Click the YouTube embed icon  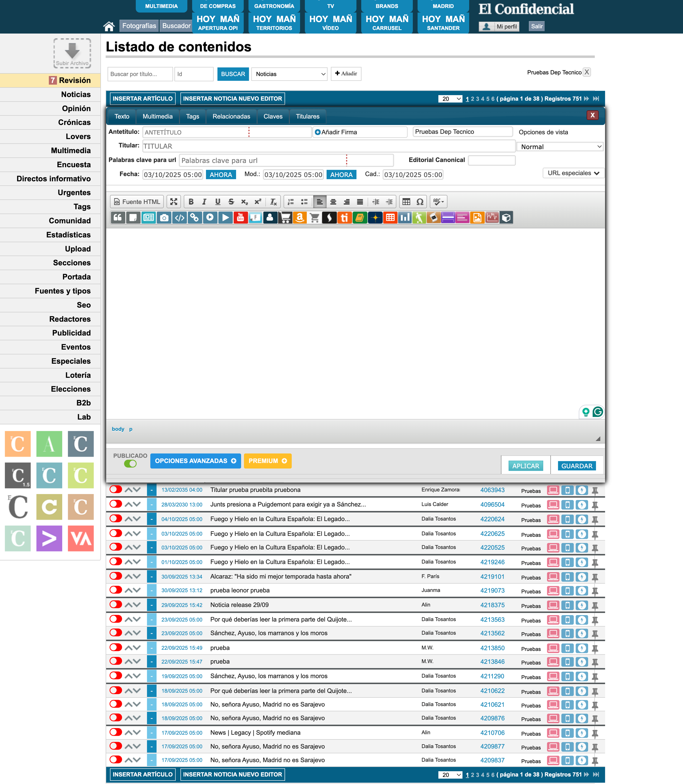pos(240,218)
